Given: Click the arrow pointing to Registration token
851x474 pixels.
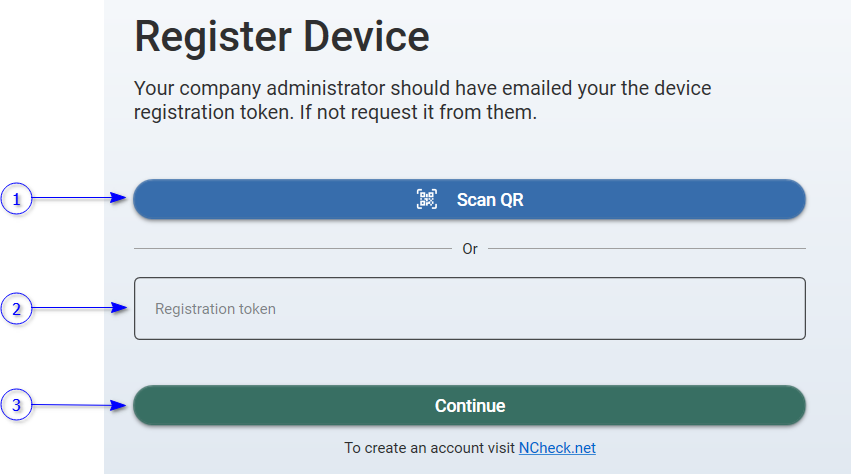Looking at the screenshot, I should pyautogui.click(x=80, y=309).
